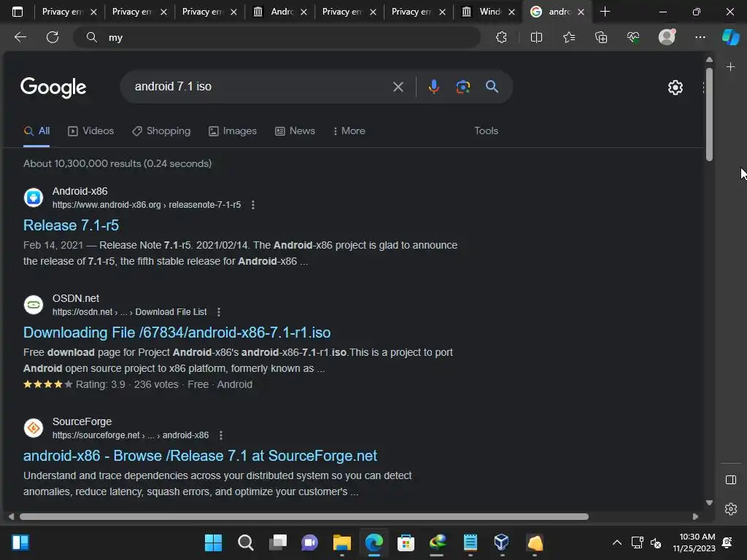
Task: Expand Google Tools filter options
Action: pos(486,131)
